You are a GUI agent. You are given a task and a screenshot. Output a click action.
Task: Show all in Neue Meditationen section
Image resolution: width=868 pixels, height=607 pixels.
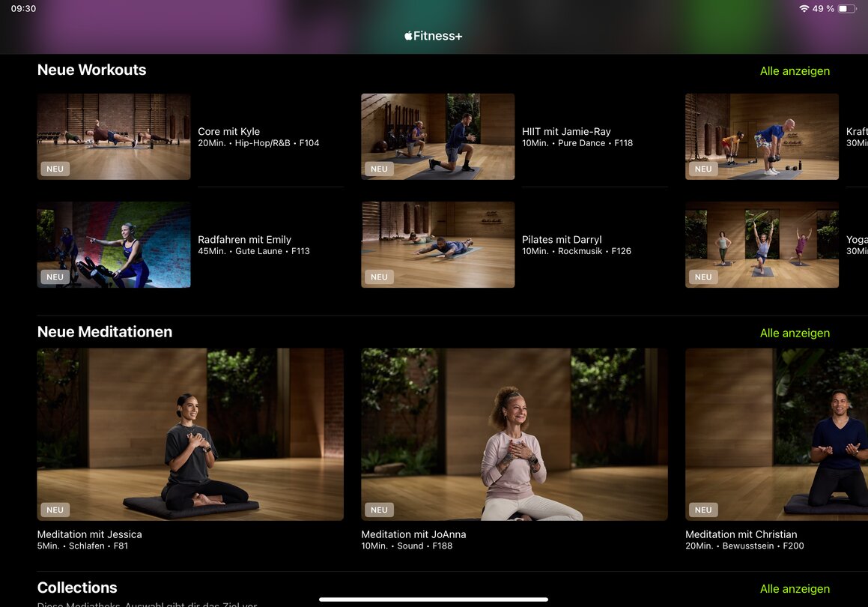pyautogui.click(x=795, y=333)
